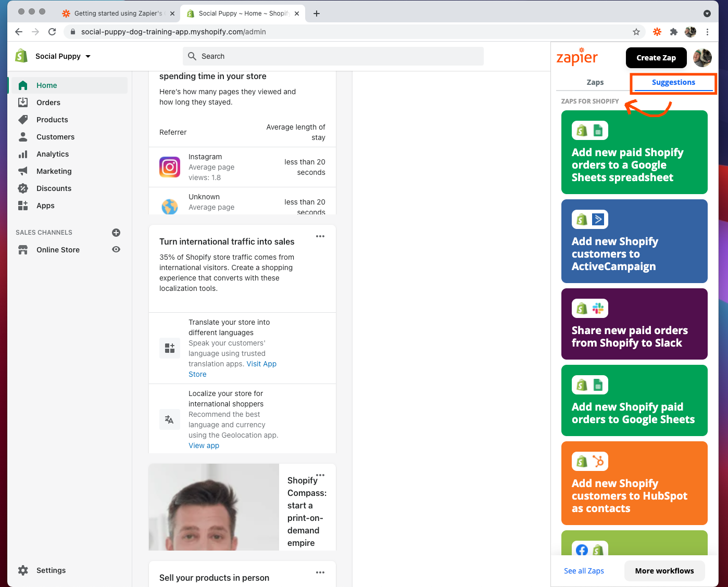Screen dimensions: 728x587
Task: Open the See all Zaps link
Action: point(584,571)
